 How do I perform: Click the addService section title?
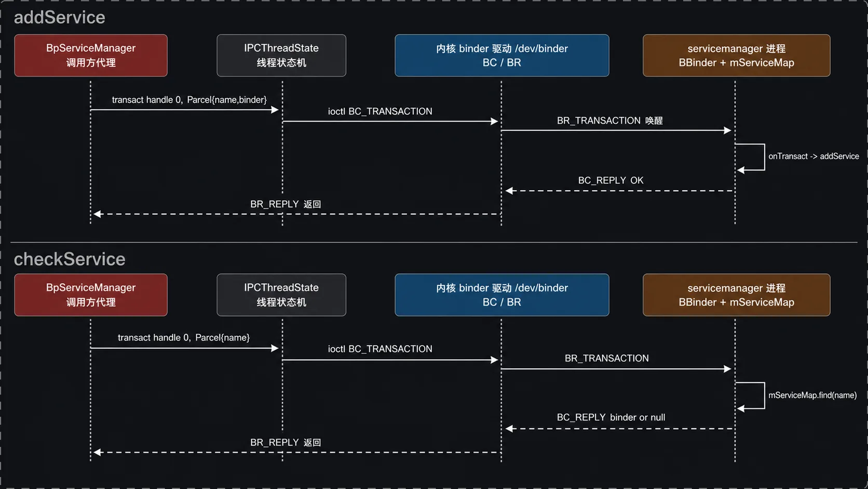pos(59,18)
